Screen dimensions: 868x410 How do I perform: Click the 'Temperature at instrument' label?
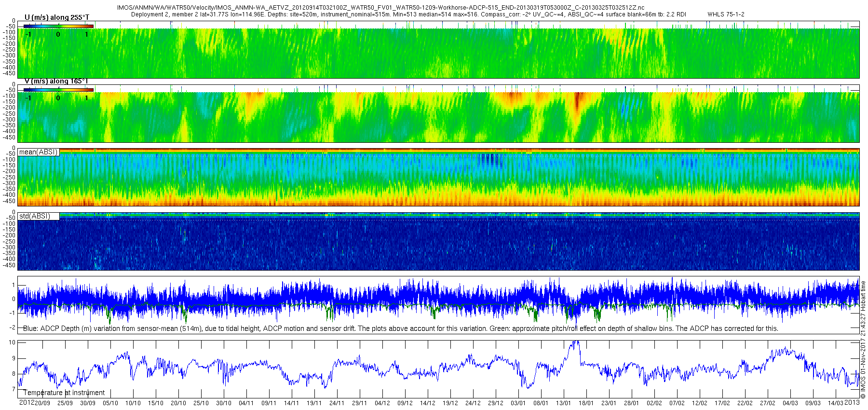point(64,393)
